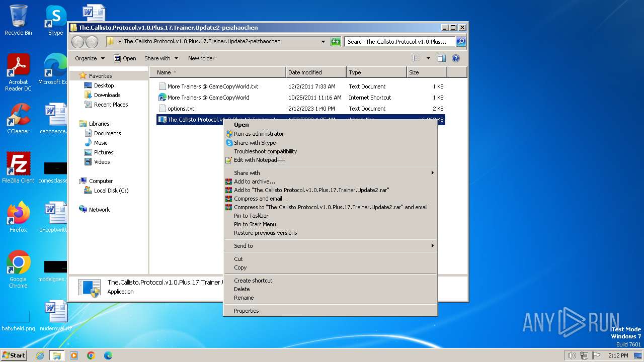Open Edge from the taskbar

tap(108, 355)
